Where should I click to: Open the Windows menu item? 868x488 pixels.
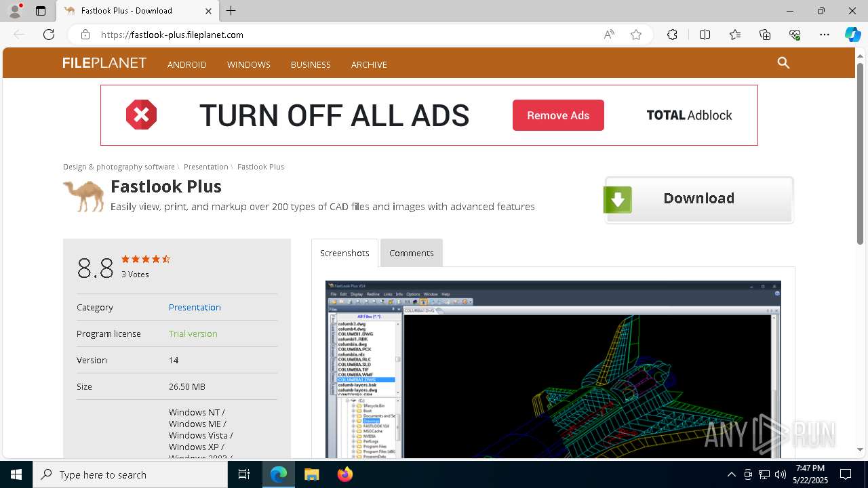click(249, 64)
